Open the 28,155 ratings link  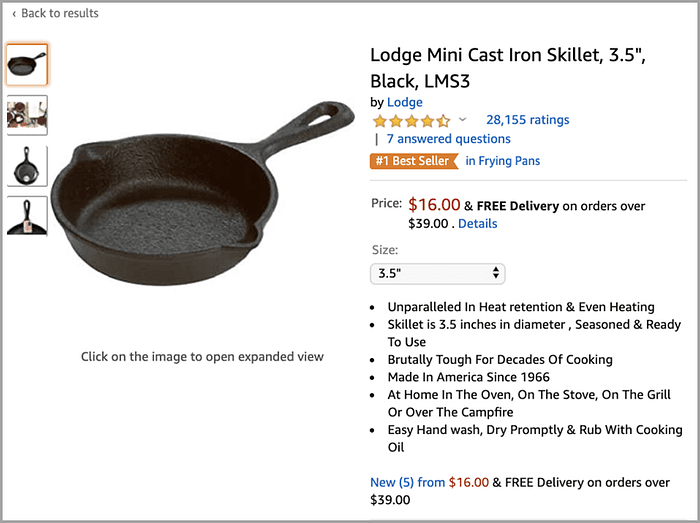coord(527,120)
